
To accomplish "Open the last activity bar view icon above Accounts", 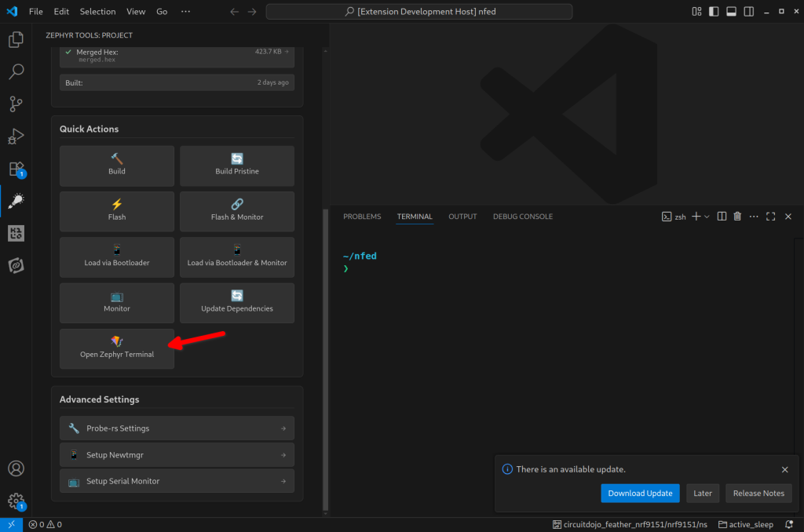I will click(x=16, y=265).
